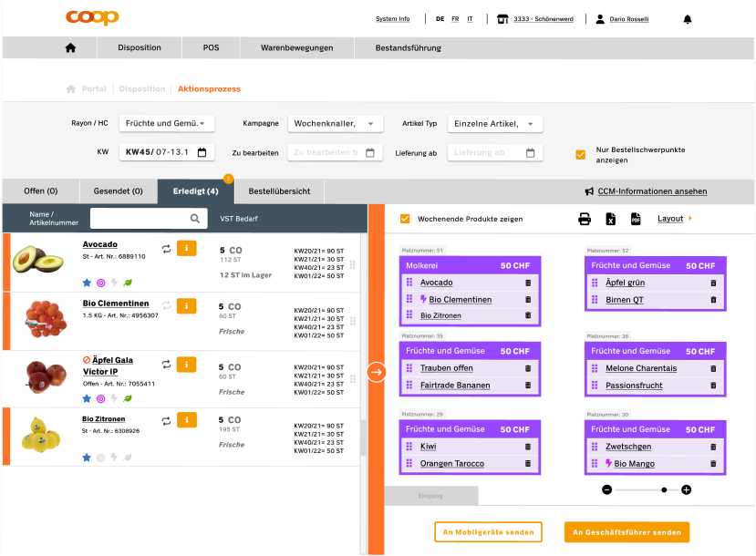Remove Äpfel grün with trash icon
This screenshot has height=556, width=756.
(713, 283)
